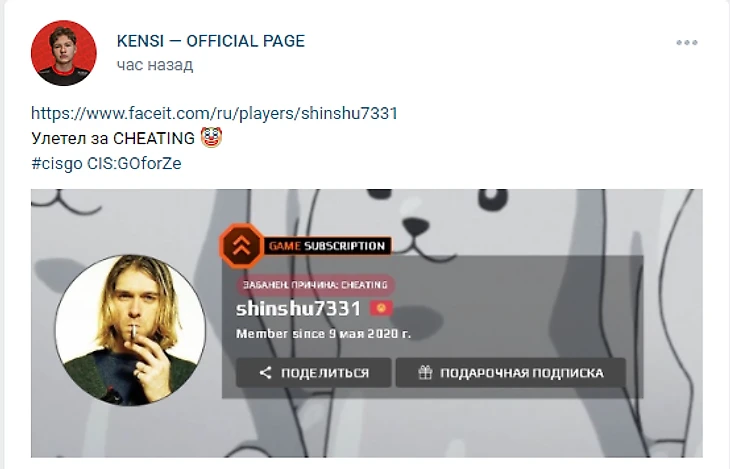Click the red country flag icon
Image resolution: width=730 pixels, height=469 pixels.
tap(381, 308)
